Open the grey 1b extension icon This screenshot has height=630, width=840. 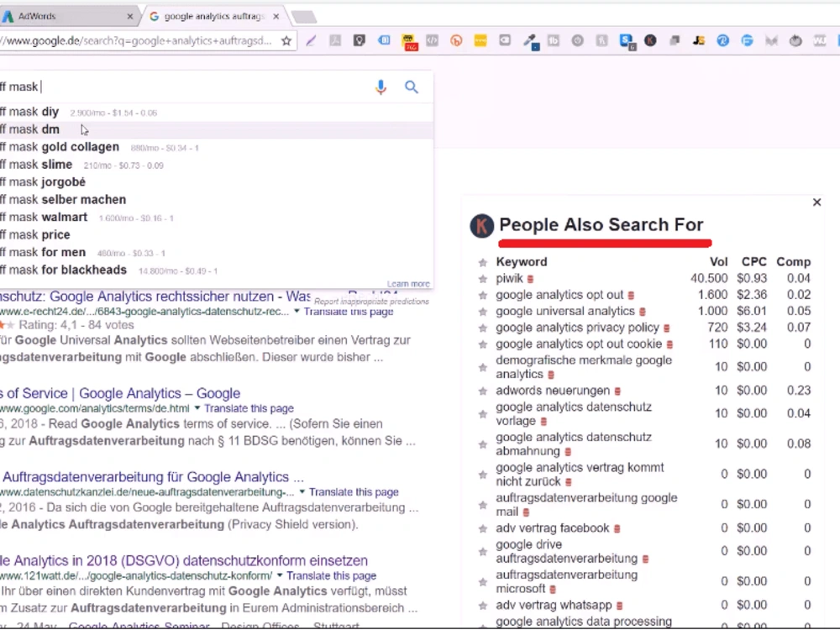(x=554, y=40)
